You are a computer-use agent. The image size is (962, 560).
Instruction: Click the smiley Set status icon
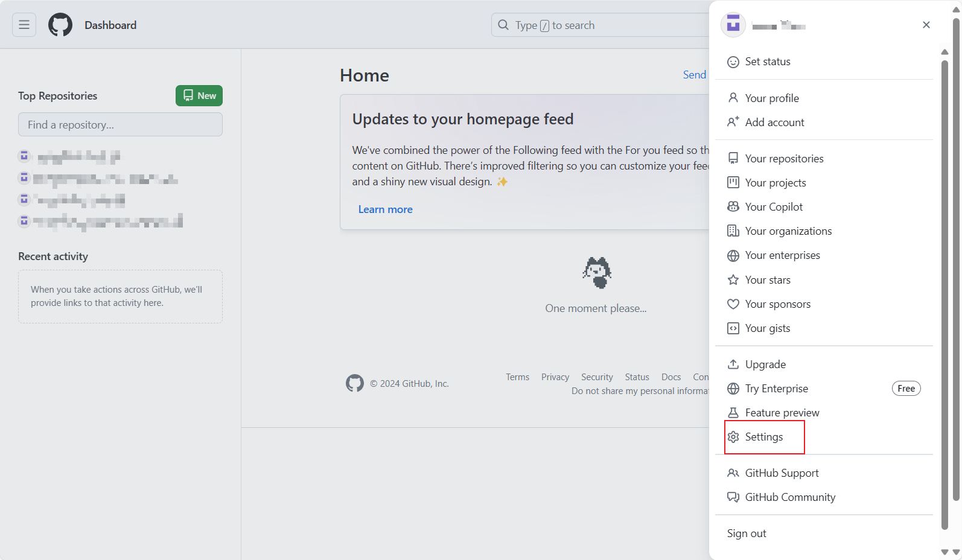(733, 62)
